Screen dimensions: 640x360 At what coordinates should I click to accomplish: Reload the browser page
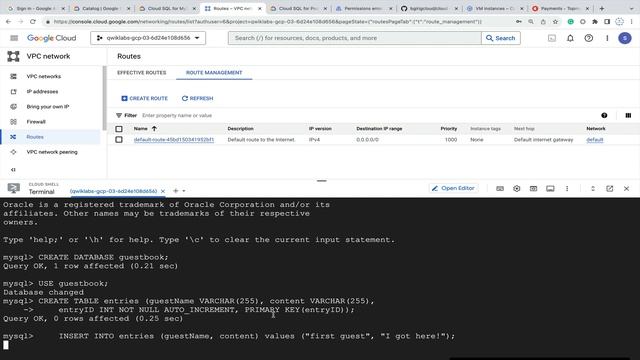[x=33, y=22]
